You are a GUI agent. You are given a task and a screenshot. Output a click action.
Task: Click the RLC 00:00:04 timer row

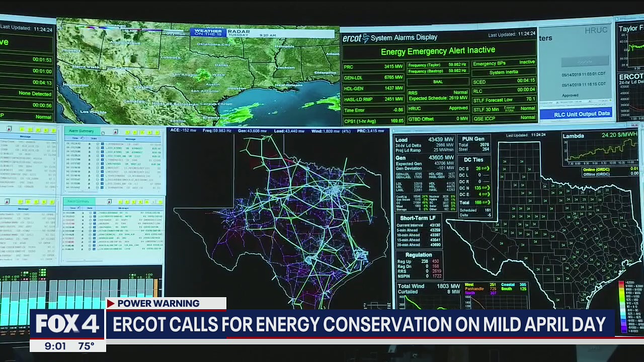(x=504, y=90)
